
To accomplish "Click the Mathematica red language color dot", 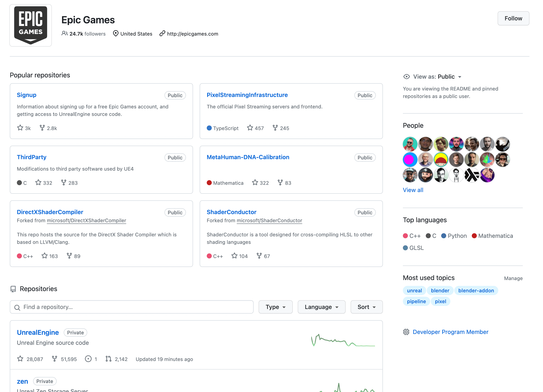I will [474, 236].
